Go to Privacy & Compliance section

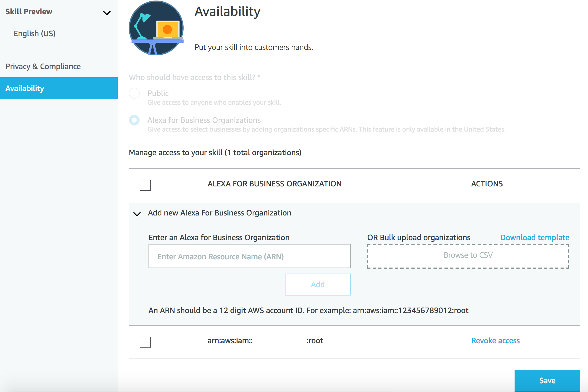[43, 66]
